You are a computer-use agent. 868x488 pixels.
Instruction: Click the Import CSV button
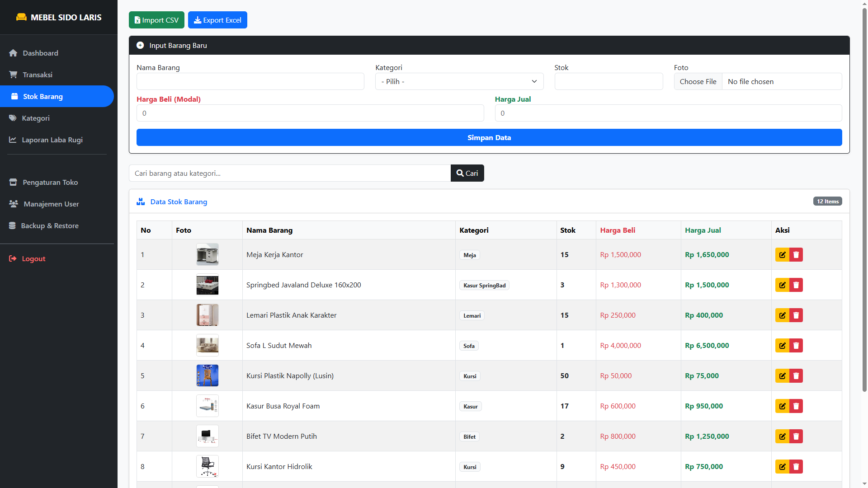pos(156,20)
